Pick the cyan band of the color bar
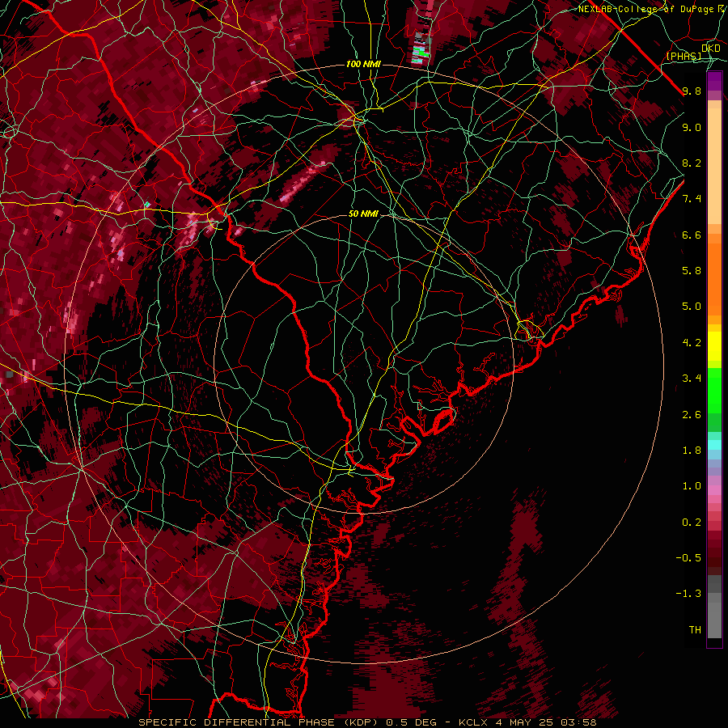728x728 pixels. (714, 445)
